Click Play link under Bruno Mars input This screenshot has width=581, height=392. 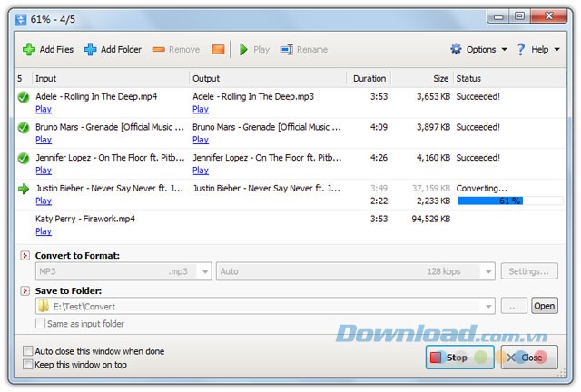(x=44, y=140)
